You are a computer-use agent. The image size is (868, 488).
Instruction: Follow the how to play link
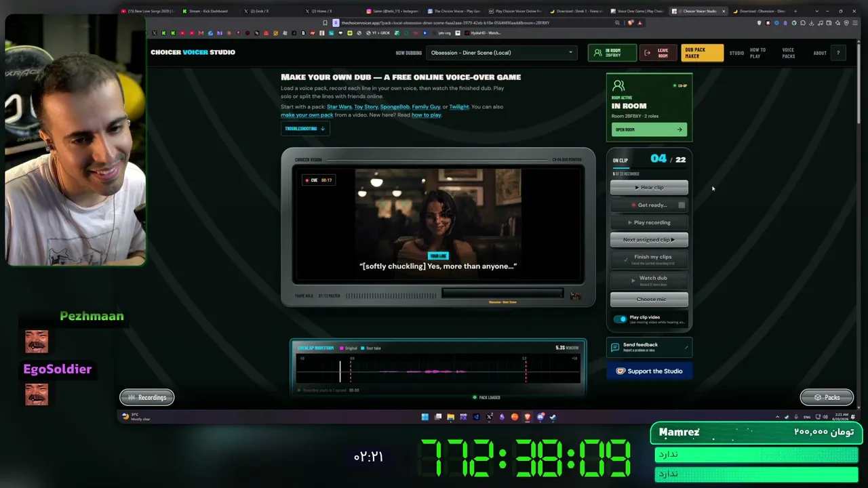coord(426,115)
